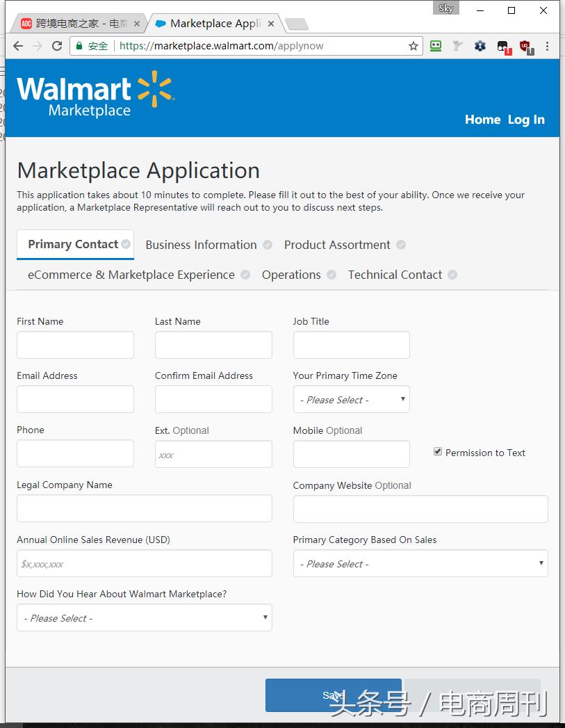Screen dimensions: 565x728
Task: Click the First Name input field
Action: pos(75,345)
